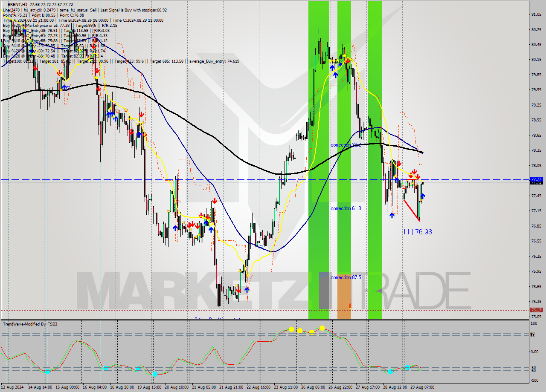Click the '23 Aug 11:00' time axis label

point(286,387)
